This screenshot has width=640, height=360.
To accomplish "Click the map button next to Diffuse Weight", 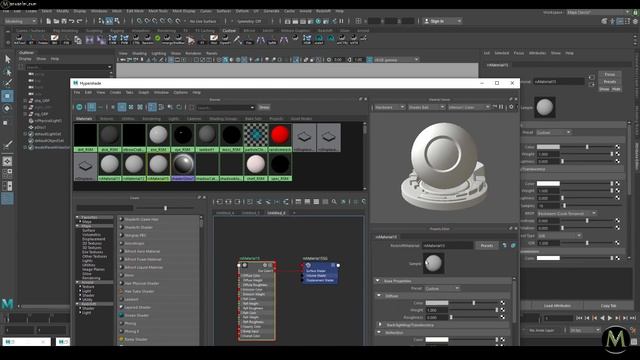I will [x=502, y=310].
